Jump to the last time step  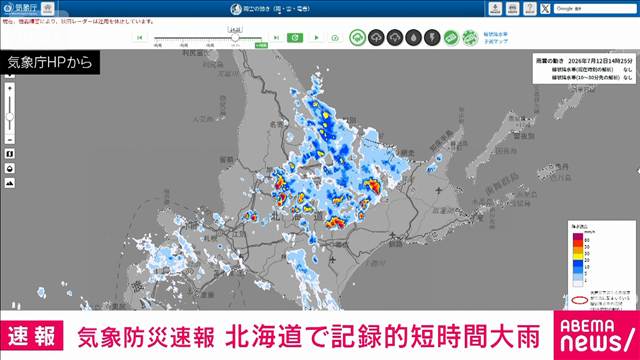tap(276, 38)
